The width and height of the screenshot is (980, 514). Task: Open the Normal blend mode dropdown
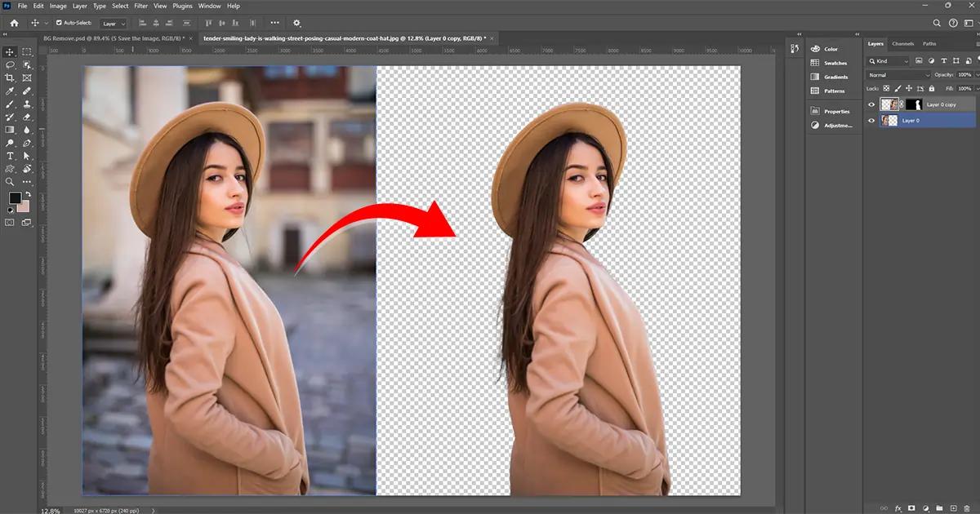coord(898,75)
